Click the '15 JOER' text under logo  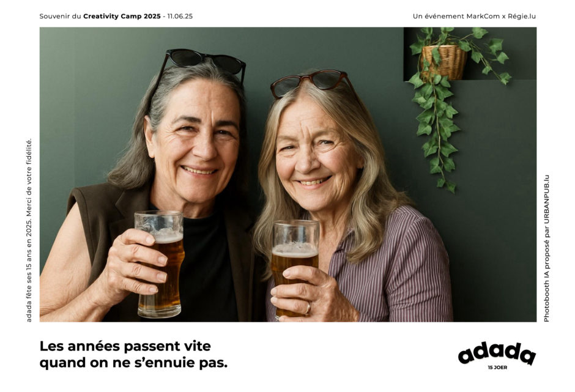point(497,368)
